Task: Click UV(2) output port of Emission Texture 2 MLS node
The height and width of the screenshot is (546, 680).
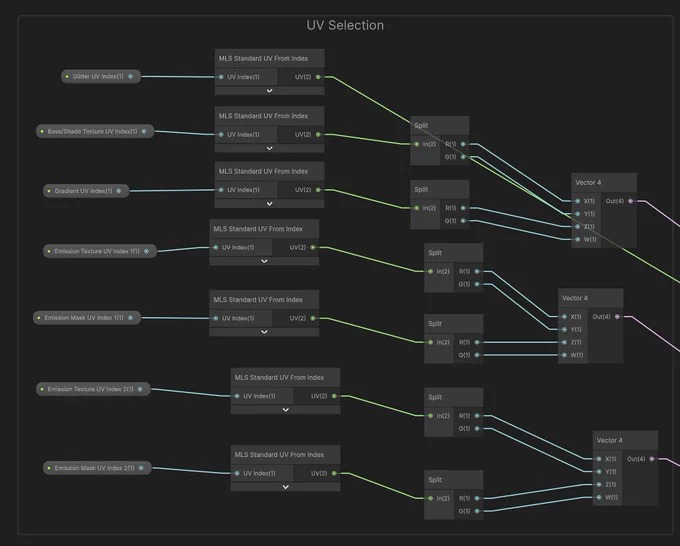Action: pyautogui.click(x=334, y=396)
